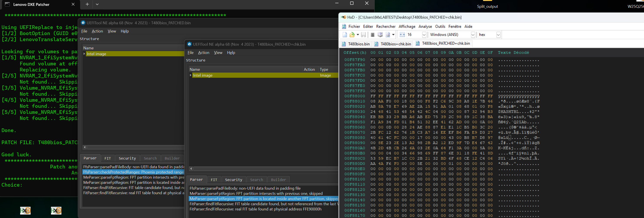
Task: Click the New file icon in HxD toolbar
Action: [345, 35]
